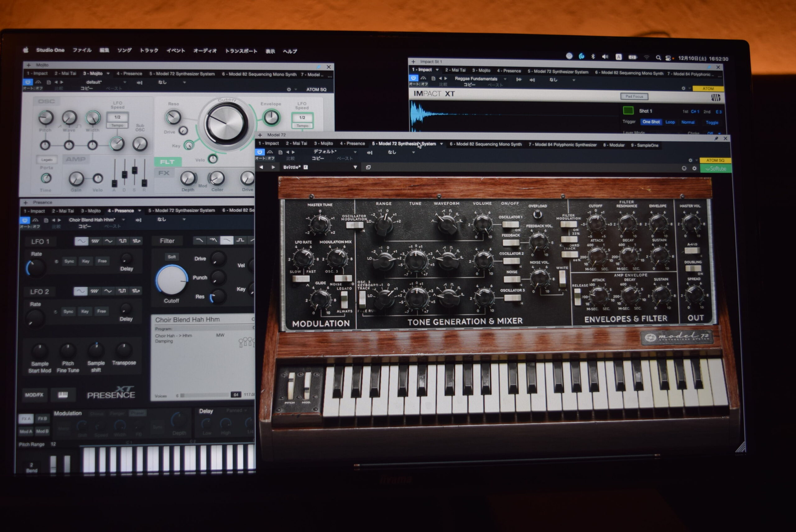796x532 pixels.
Task: Toggle the A-440 switch in Out section
Action: [692, 250]
